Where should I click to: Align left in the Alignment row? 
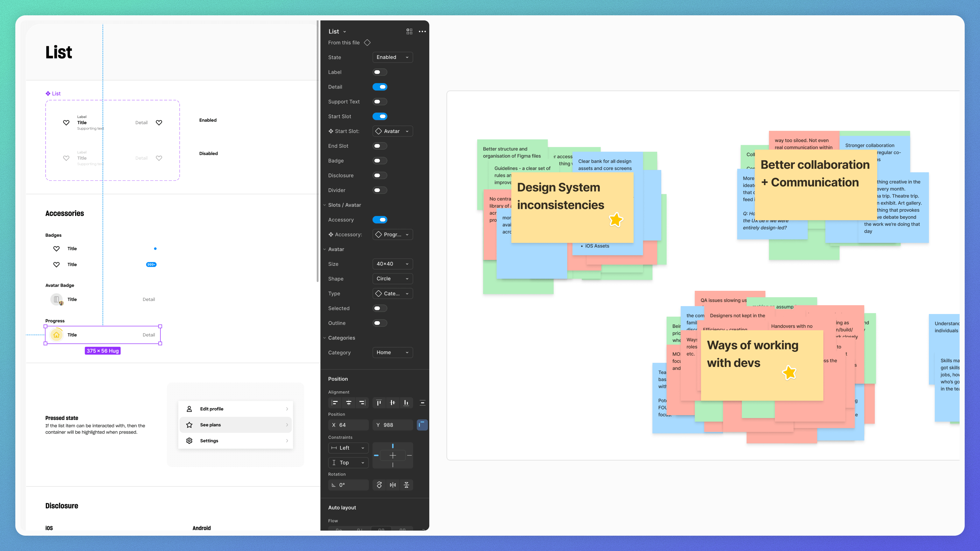[x=335, y=403]
